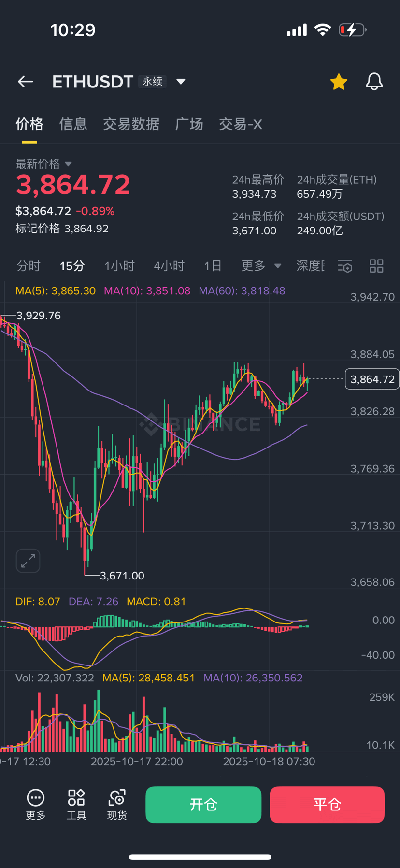Tap volume MA(10): 26,350.562 label
Screen dimensions: 400x868
(x=253, y=678)
